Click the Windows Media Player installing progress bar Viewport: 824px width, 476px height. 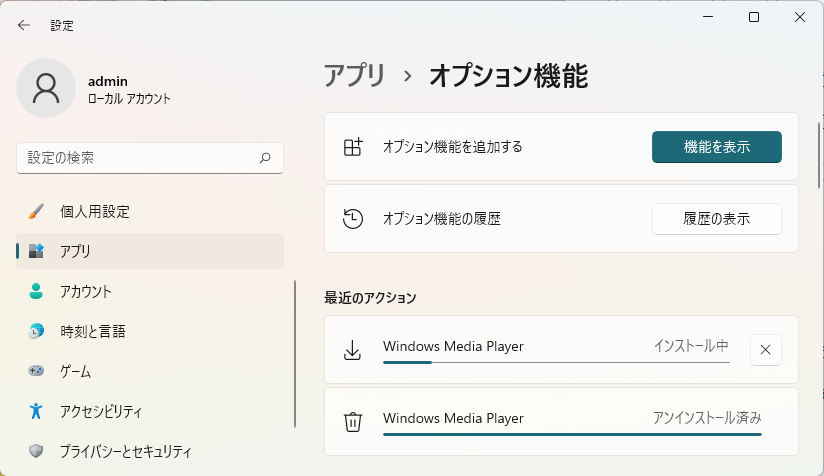[555, 362]
